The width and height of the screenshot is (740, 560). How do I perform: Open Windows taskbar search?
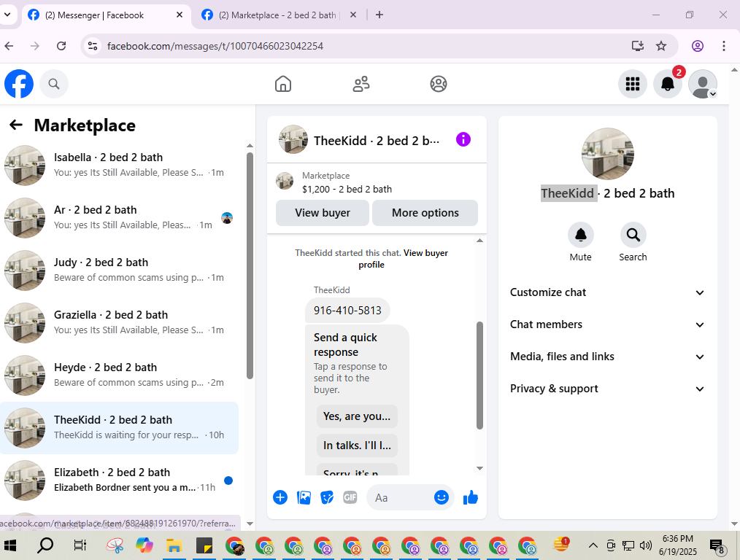coord(45,546)
